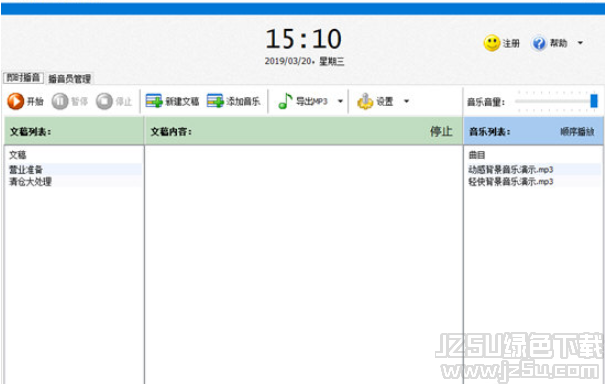The image size is (605, 384).
Task: Click the 帮助 help label
Action: pos(558,43)
